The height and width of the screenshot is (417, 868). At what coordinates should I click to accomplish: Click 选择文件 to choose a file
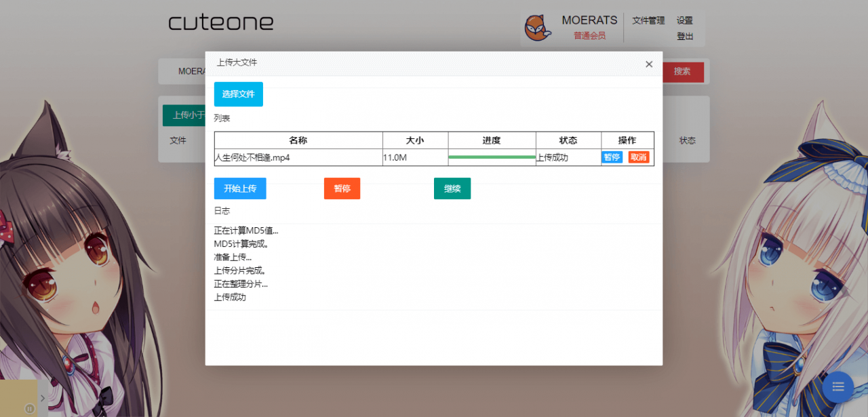coord(238,94)
